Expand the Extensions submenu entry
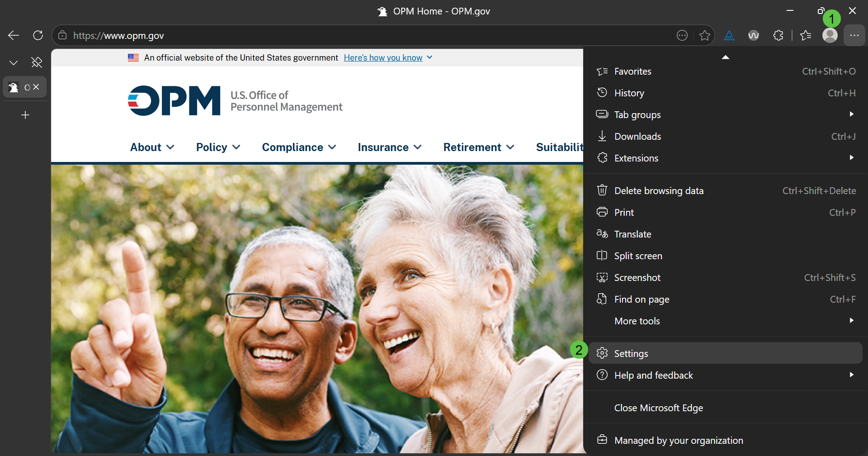This screenshot has width=868, height=456. [x=726, y=158]
